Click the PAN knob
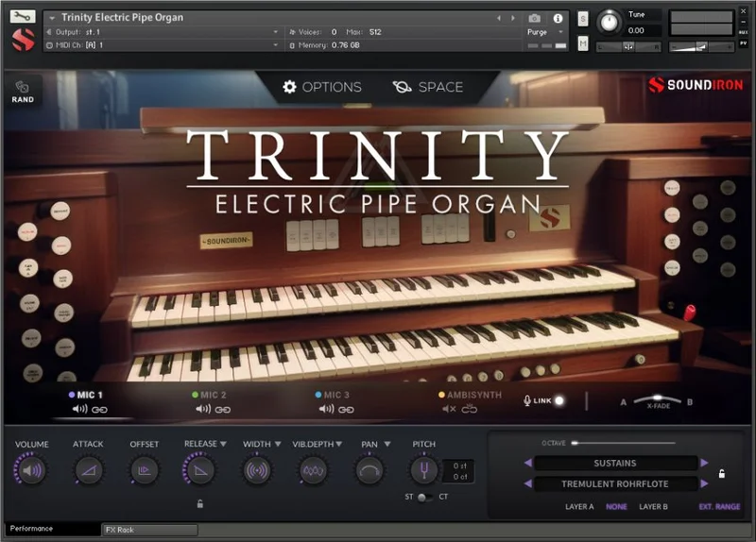The image size is (756, 542). [x=369, y=469]
